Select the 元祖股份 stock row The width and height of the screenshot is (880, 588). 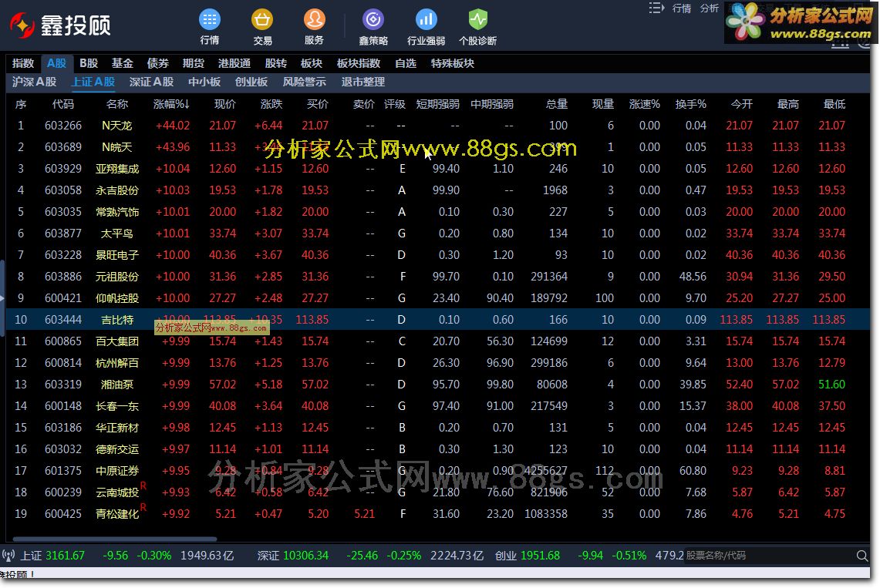click(438, 277)
